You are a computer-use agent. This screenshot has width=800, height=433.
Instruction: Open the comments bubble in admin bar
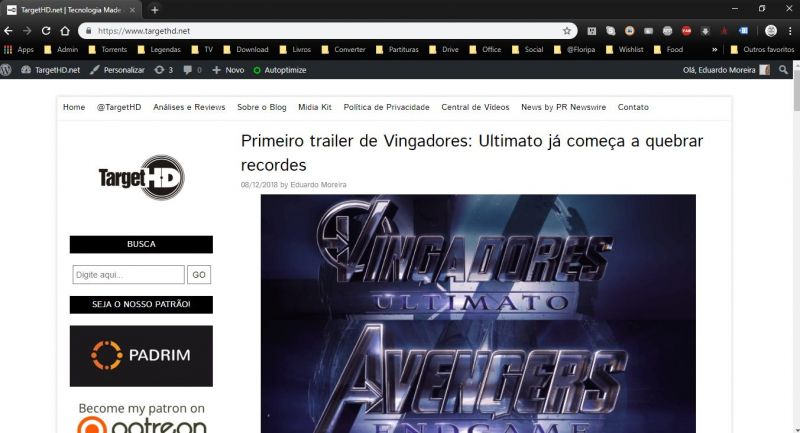(192, 70)
